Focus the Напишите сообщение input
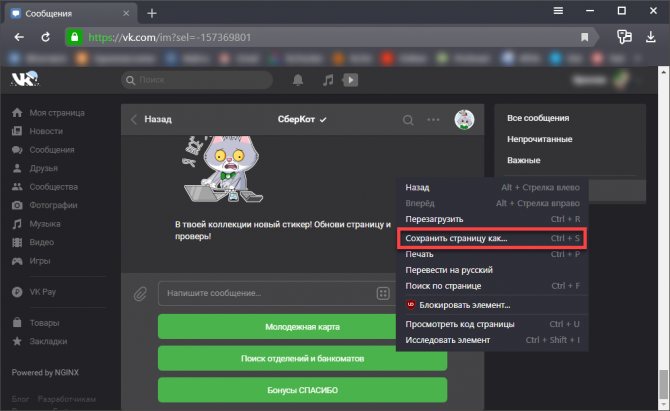 point(276,293)
